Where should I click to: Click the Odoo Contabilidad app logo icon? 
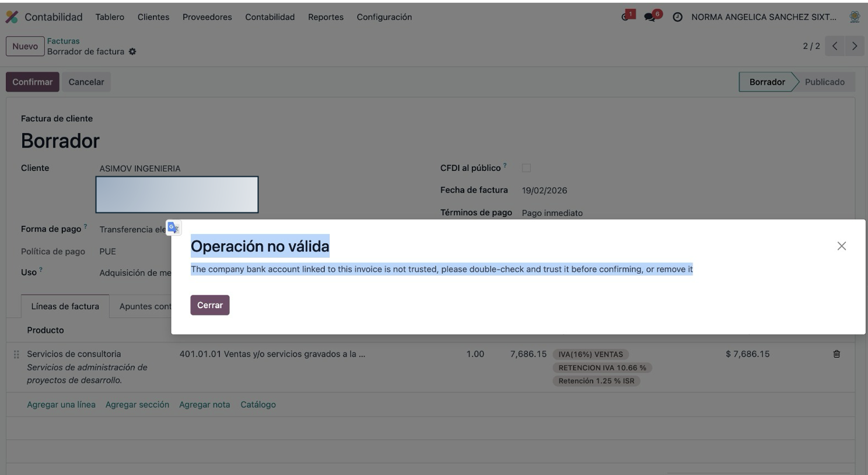click(x=12, y=17)
